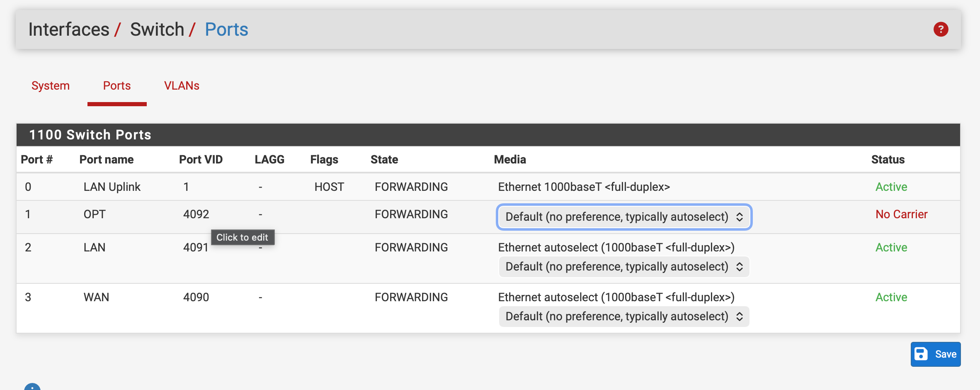Expand media dropdown for LAN port

pos(623,267)
